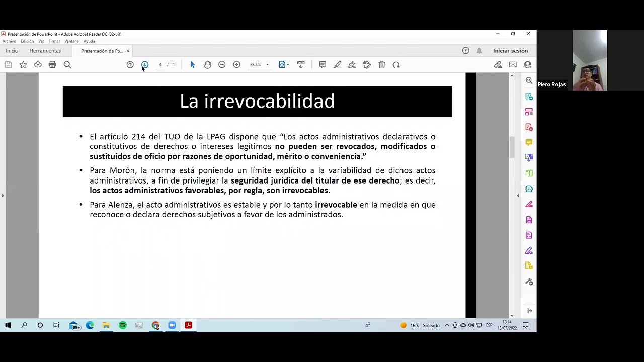Go to next page arrow
This screenshot has width=644, height=362.
145,65
